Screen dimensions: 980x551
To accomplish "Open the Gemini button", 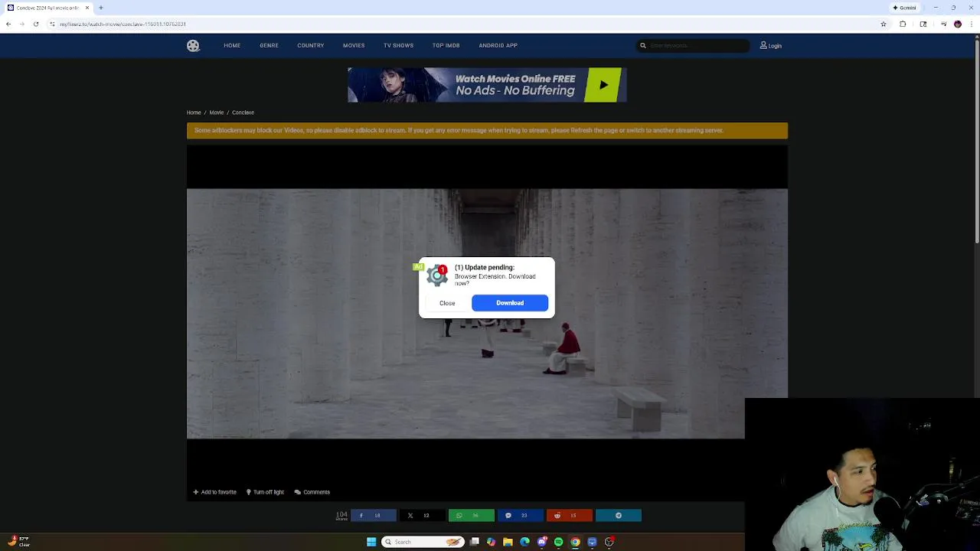I will [x=905, y=8].
